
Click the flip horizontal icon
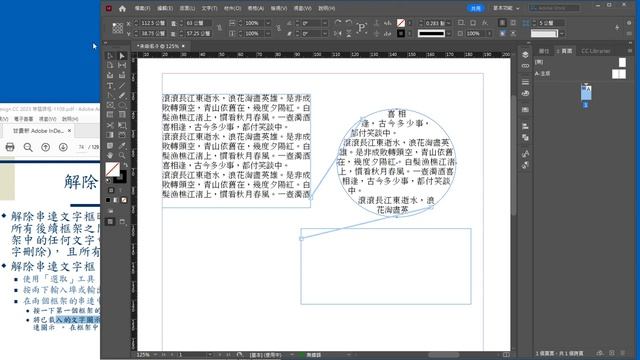click(x=338, y=33)
